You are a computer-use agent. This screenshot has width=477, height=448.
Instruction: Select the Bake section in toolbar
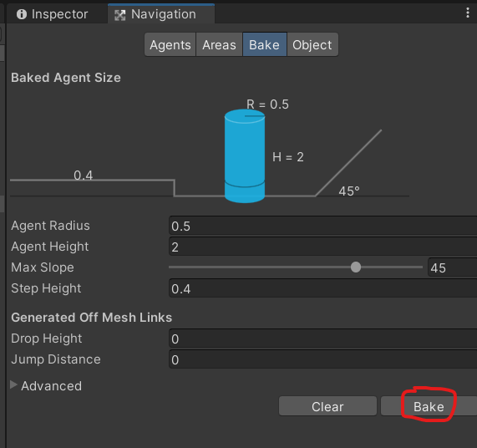(x=264, y=45)
